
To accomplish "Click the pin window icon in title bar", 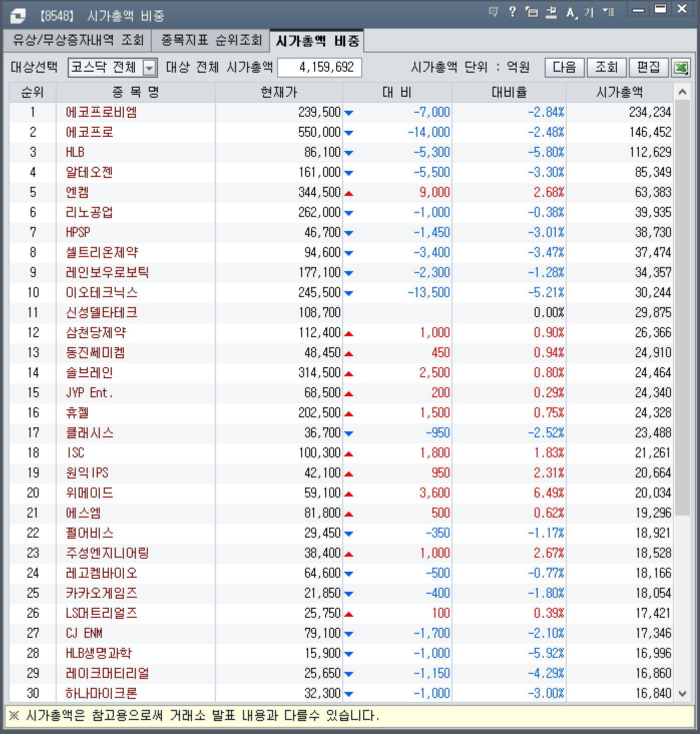I will coord(551,12).
